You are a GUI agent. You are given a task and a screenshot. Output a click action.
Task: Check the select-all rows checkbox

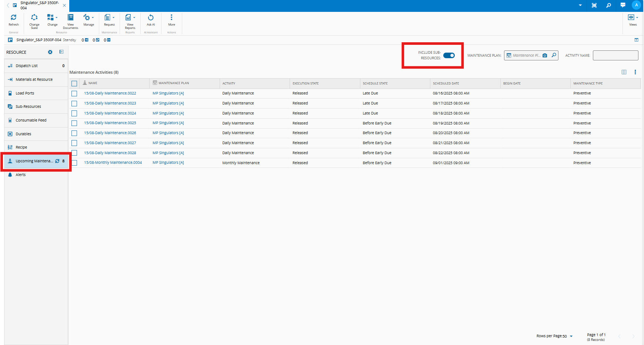pos(74,83)
